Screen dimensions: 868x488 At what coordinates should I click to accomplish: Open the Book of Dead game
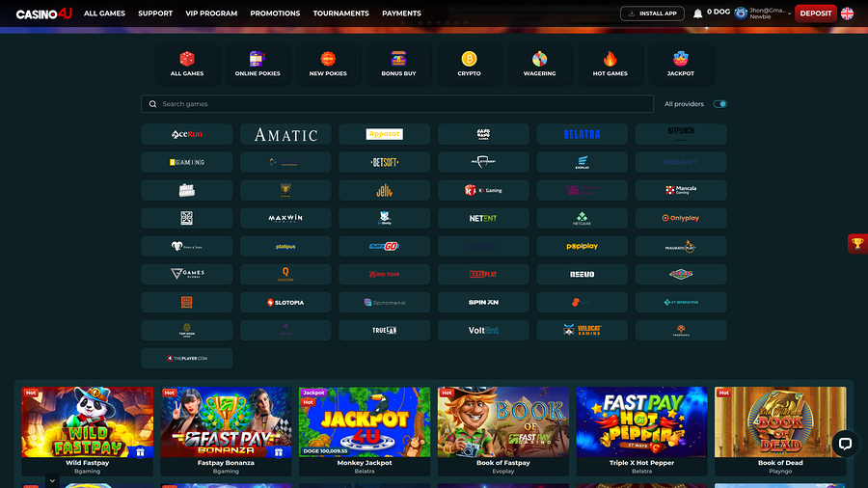coord(780,422)
